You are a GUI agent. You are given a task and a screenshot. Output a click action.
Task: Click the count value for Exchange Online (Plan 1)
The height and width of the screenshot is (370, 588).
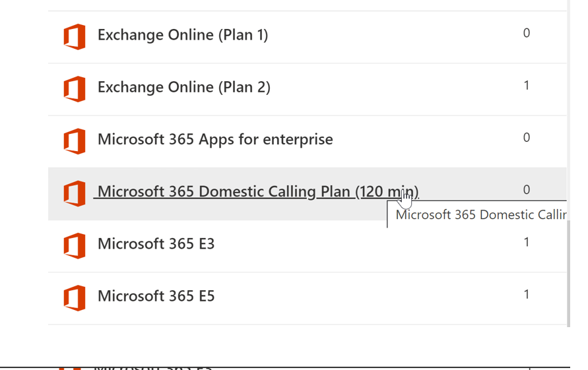point(526,33)
